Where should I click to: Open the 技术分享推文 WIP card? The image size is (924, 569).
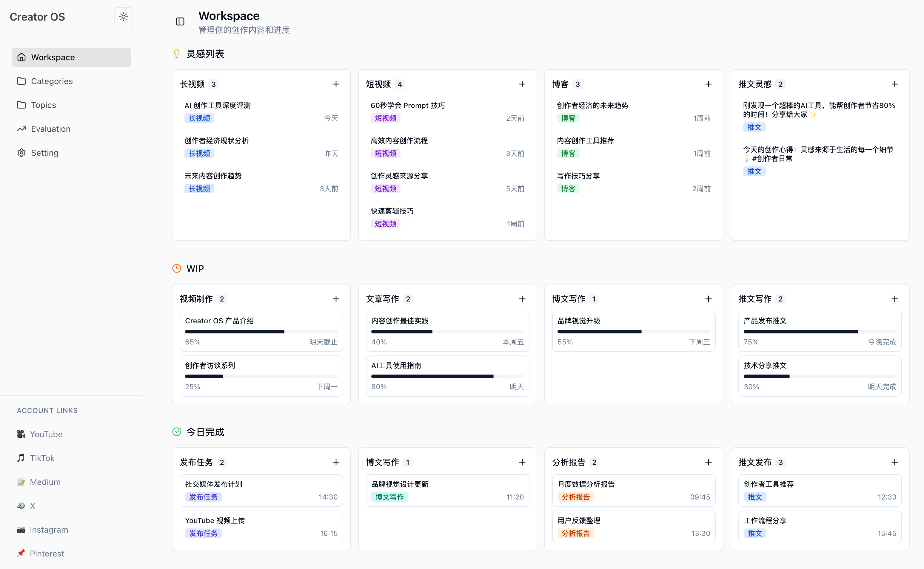820,376
